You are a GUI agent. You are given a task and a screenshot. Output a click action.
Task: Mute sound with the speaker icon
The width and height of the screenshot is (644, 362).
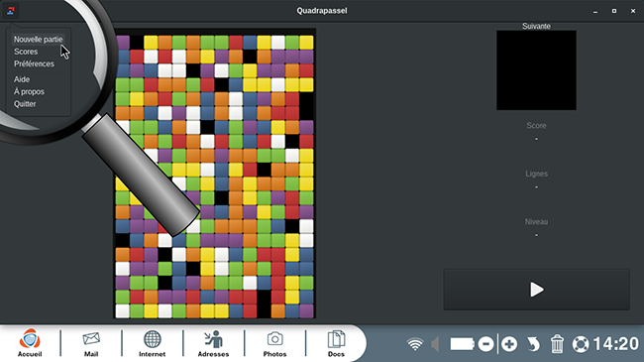pyautogui.click(x=435, y=344)
